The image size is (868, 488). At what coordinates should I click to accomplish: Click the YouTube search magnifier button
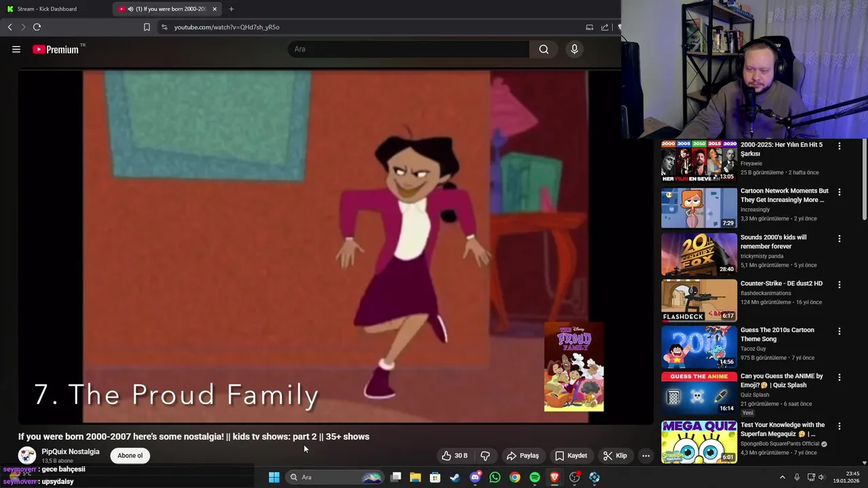[544, 49]
